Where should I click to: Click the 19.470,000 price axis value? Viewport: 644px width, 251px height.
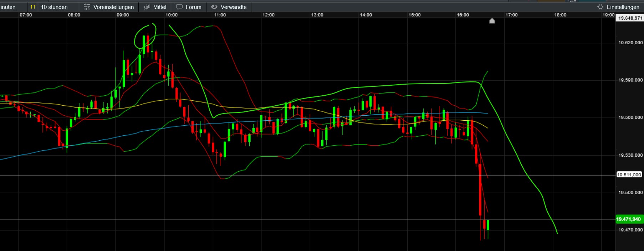click(x=630, y=230)
